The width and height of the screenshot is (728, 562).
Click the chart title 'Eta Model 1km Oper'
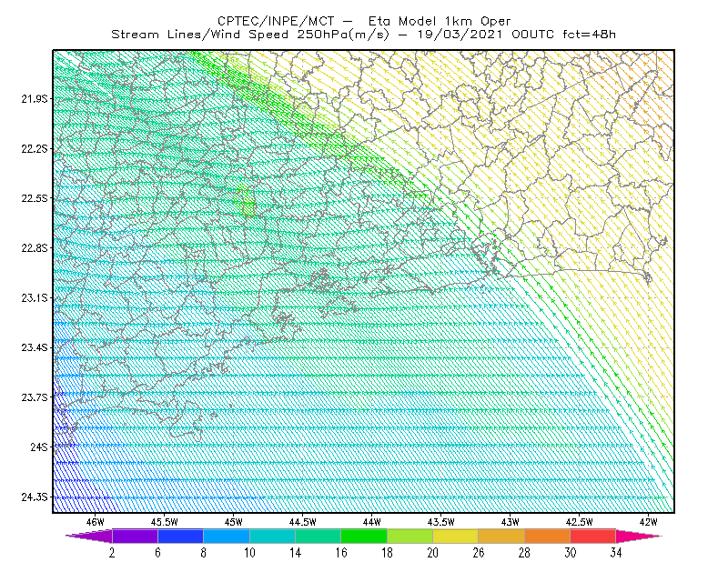[440, 21]
